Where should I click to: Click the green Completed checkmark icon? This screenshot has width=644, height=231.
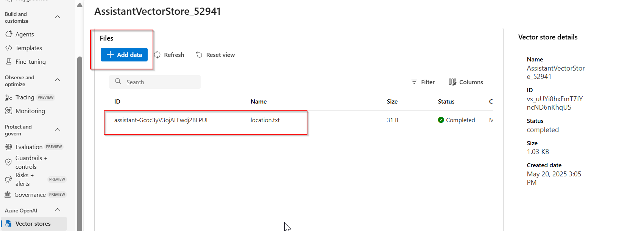point(441,120)
